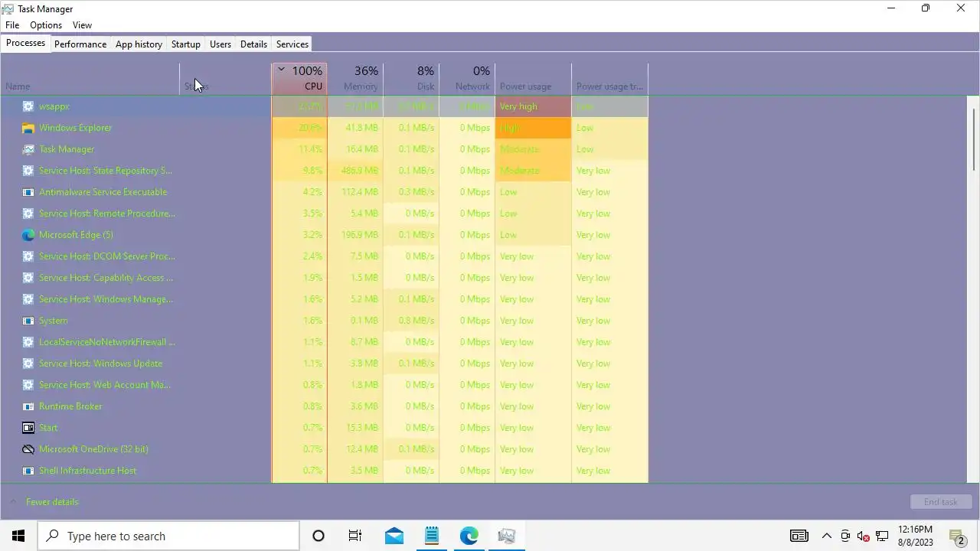Sort by the Network column header
This screenshot has width=980, height=551.
[467, 79]
